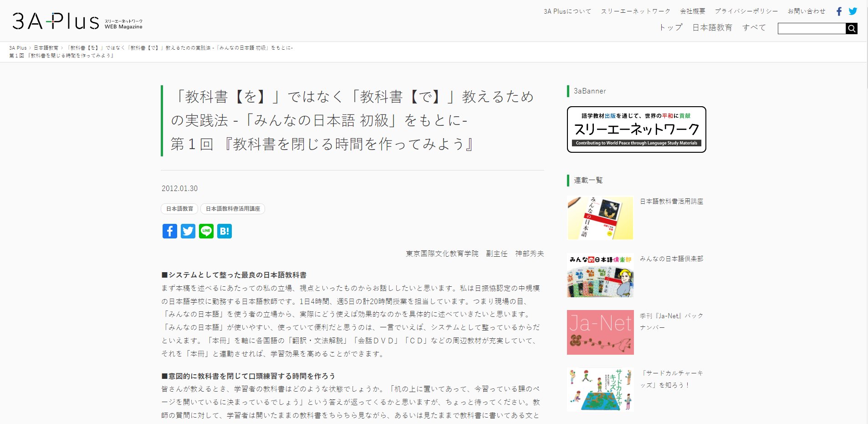Open 3A Plusについて link
Image resolution: width=868 pixels, height=424 pixels.
coord(567,11)
